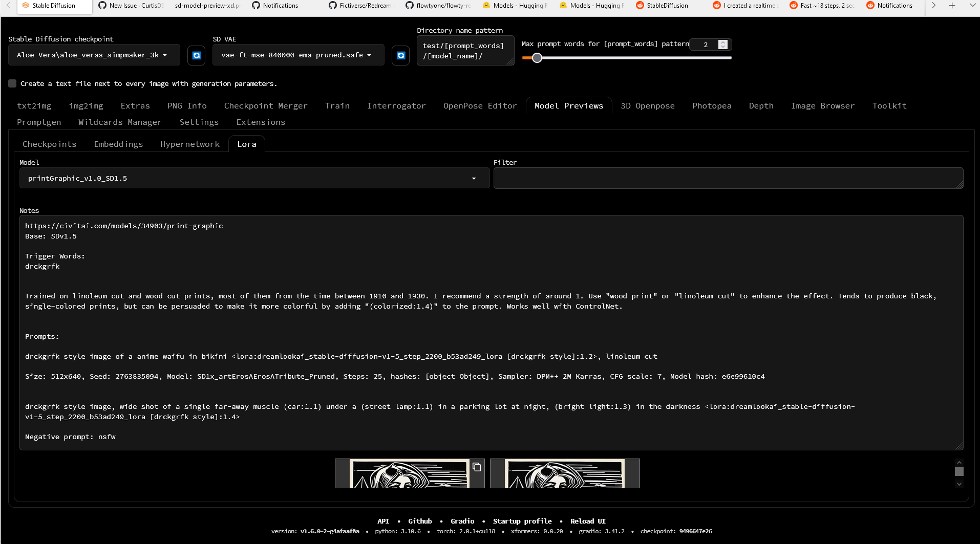Click the Max prompt words slider handle
980x544 pixels.
pos(537,58)
